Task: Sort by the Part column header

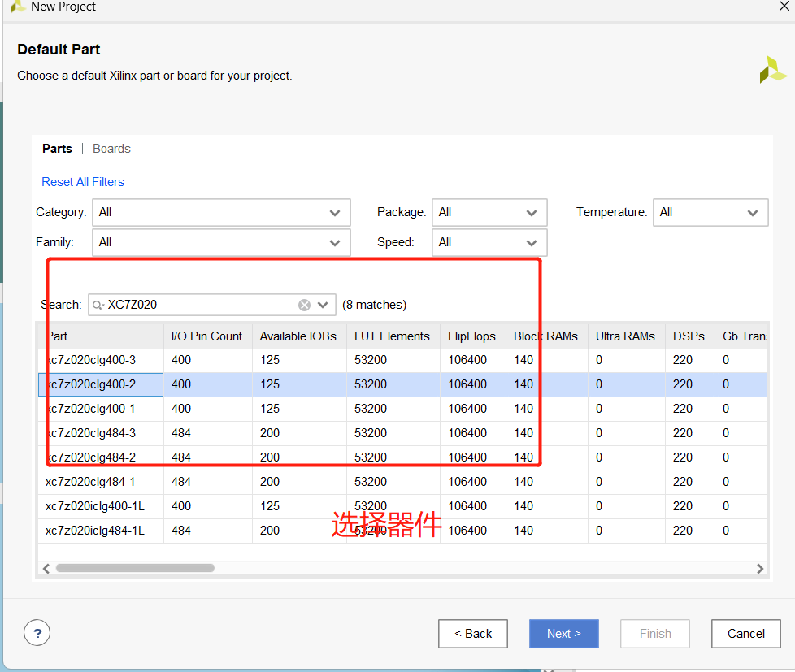Action: click(101, 336)
